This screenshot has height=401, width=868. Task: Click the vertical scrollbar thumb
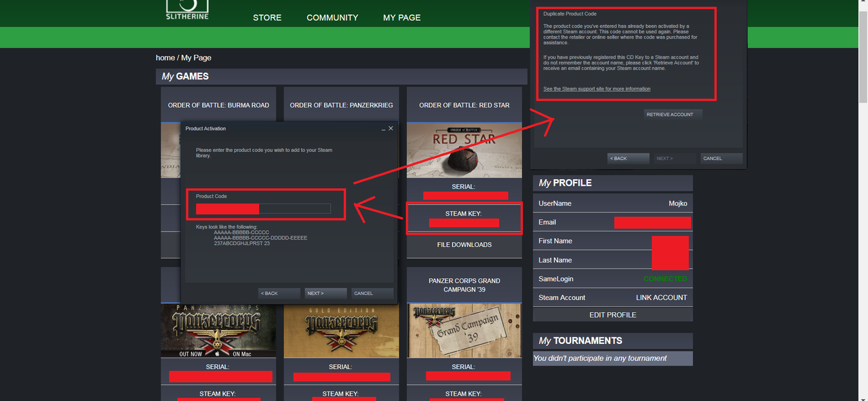click(x=863, y=58)
